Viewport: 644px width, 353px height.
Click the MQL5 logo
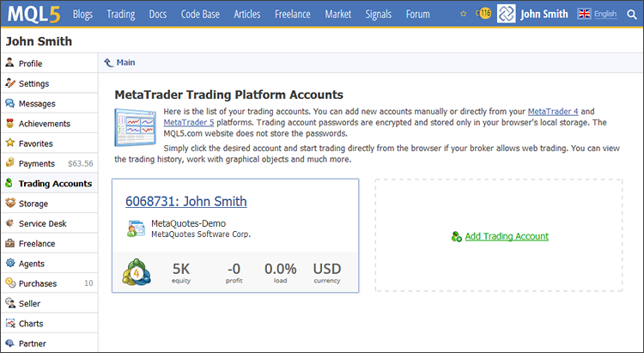click(x=33, y=14)
